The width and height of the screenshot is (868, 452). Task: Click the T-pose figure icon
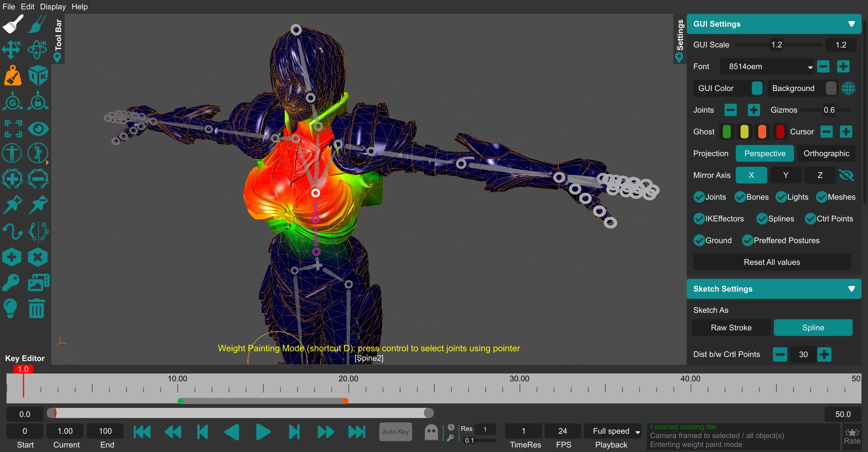pyautogui.click(x=12, y=153)
